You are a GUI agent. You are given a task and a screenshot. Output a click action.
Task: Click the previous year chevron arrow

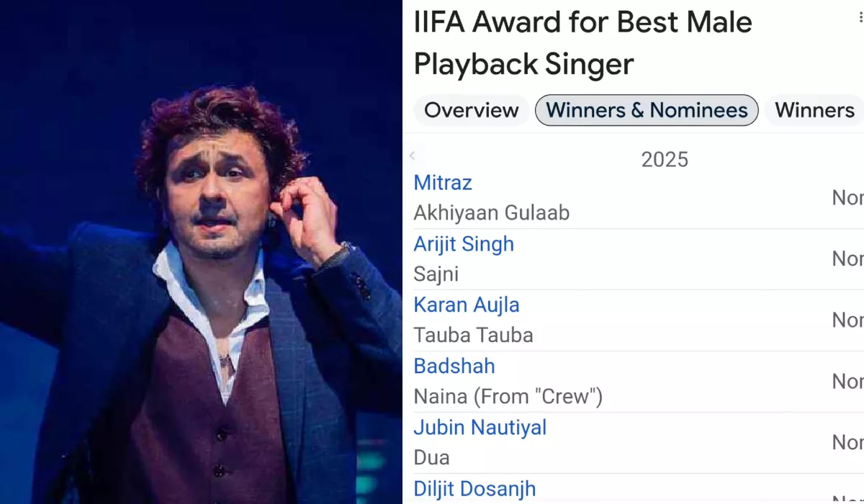pos(413,156)
